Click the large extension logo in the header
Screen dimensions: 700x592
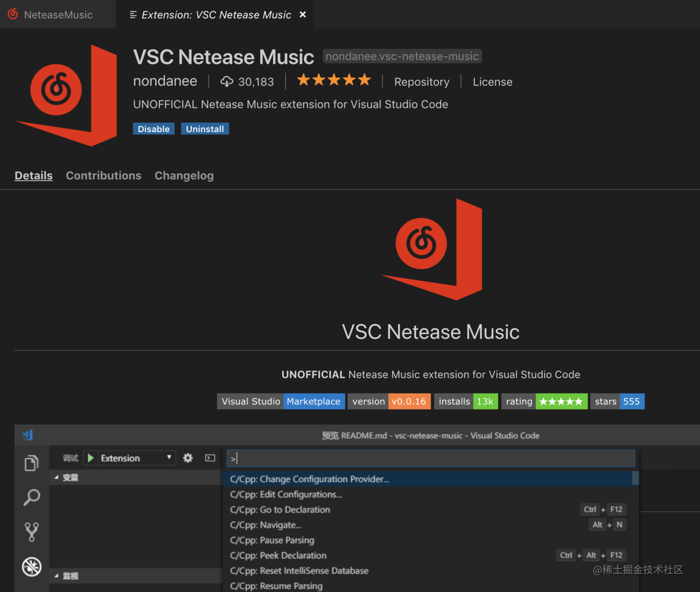pyautogui.click(x=66, y=95)
